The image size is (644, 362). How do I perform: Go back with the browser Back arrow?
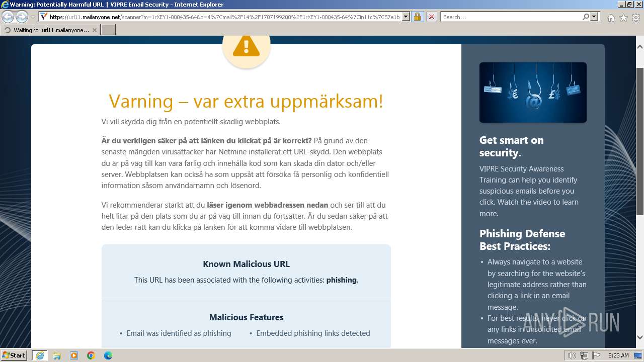8,17
